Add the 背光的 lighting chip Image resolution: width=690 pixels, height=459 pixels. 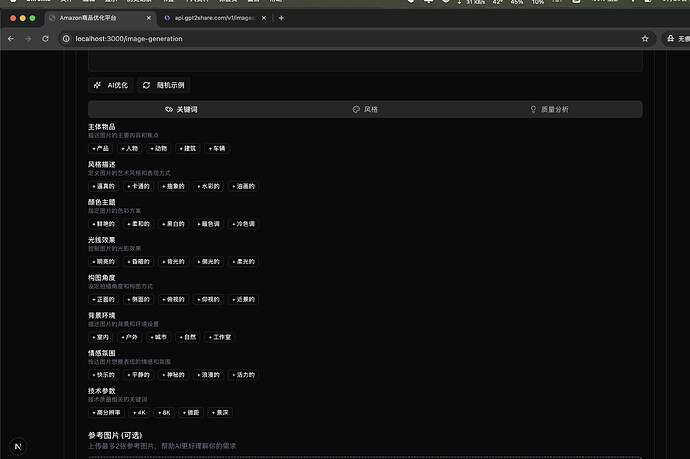173,261
